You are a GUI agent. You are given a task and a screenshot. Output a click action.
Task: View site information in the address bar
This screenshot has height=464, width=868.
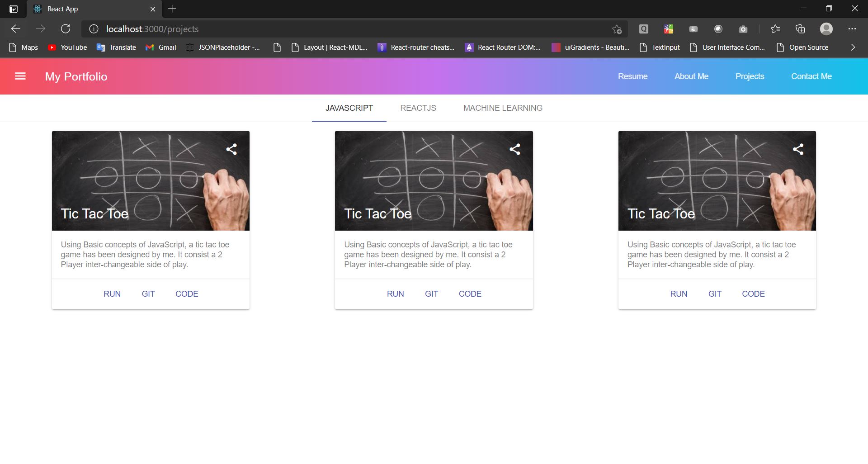coord(93,28)
